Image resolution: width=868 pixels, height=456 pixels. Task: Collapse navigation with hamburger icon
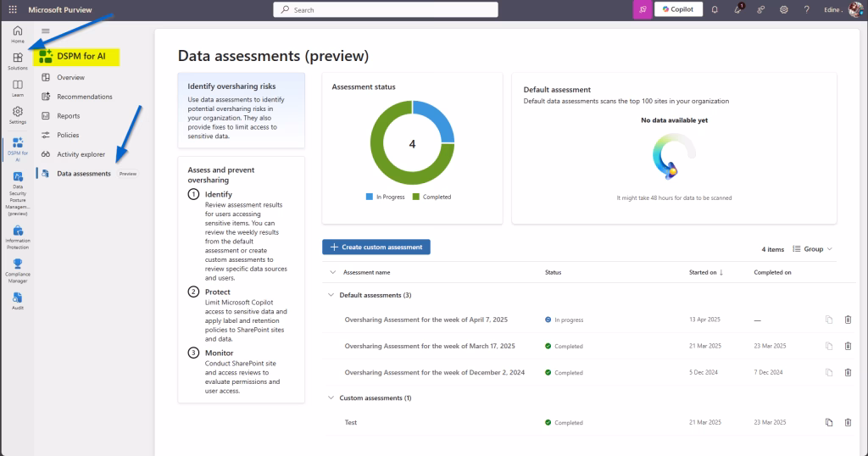46,31
